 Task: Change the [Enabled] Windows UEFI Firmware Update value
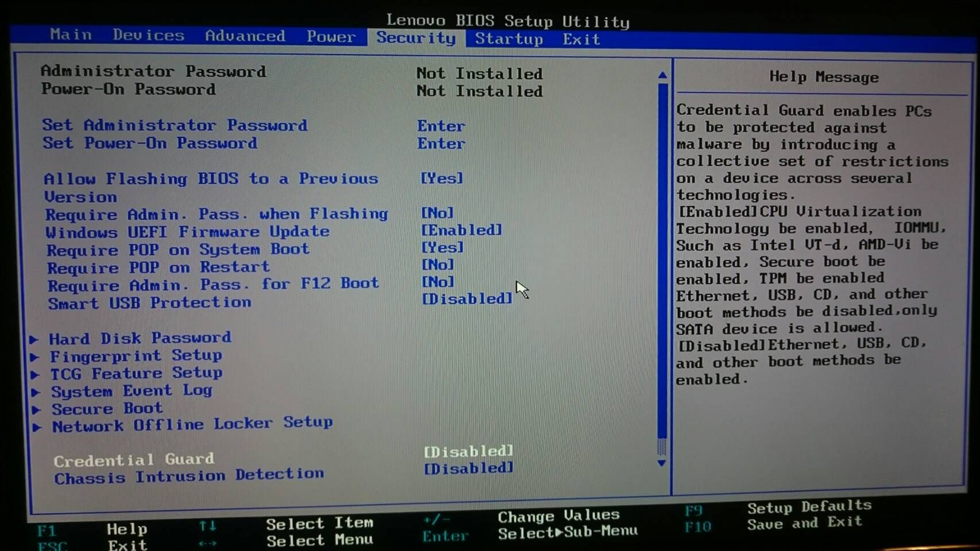pyautogui.click(x=462, y=230)
